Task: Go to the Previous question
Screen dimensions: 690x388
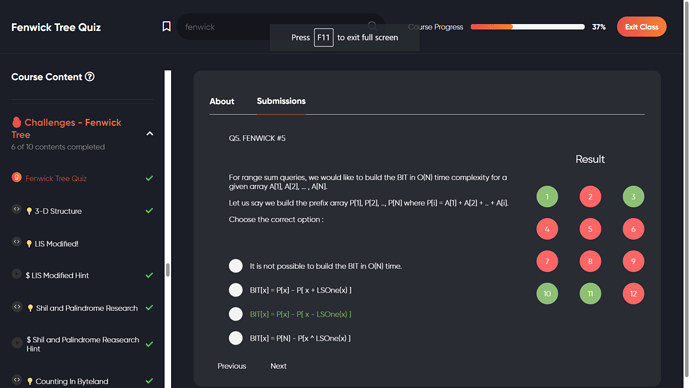Action: (232, 366)
